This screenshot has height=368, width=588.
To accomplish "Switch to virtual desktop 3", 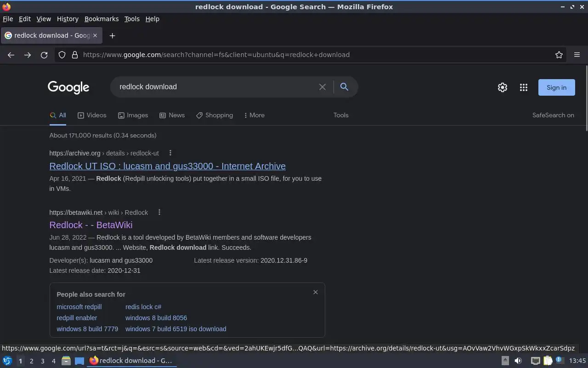I will (43, 361).
